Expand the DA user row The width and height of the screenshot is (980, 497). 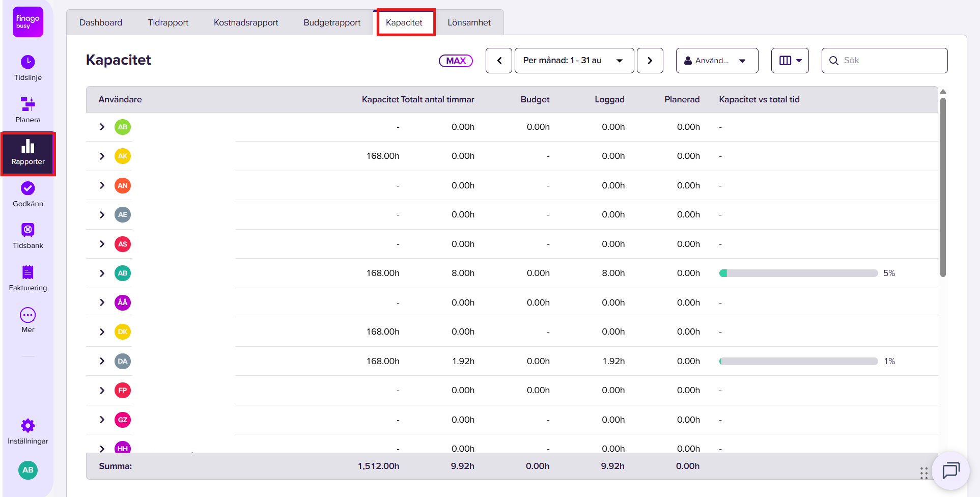click(x=102, y=361)
